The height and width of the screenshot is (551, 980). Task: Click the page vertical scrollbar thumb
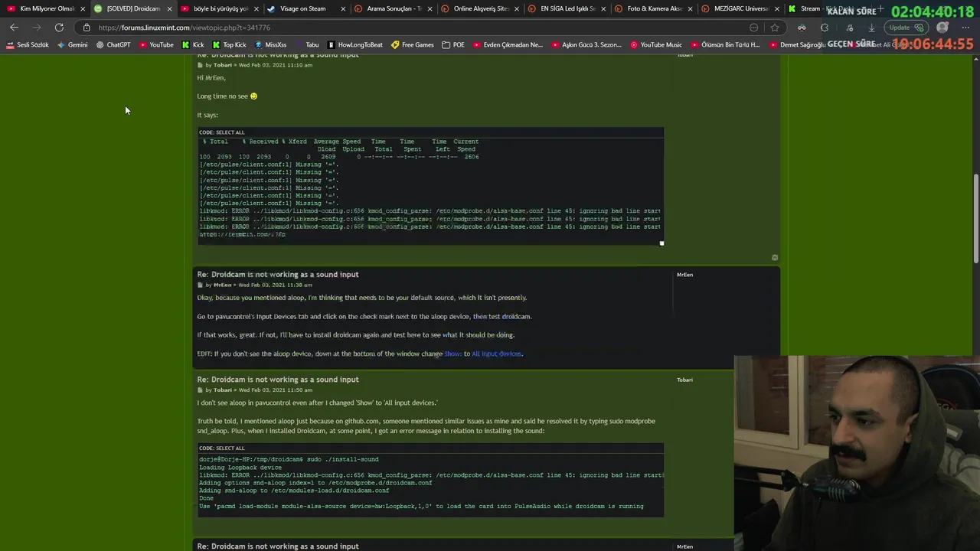[975, 219]
